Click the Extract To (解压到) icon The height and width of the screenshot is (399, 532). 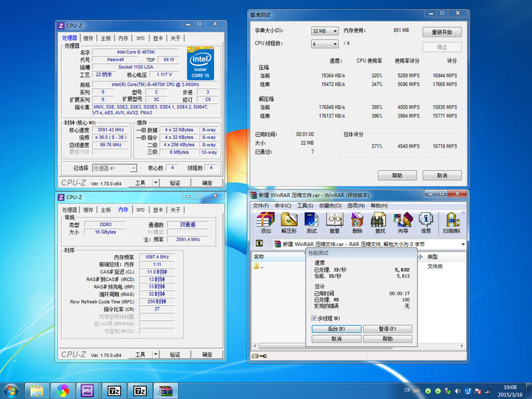point(288,221)
